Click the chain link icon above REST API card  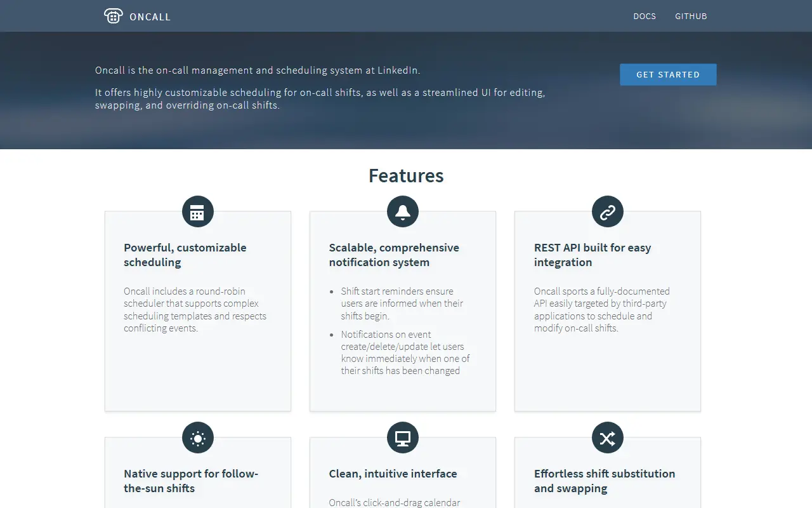pyautogui.click(x=608, y=211)
